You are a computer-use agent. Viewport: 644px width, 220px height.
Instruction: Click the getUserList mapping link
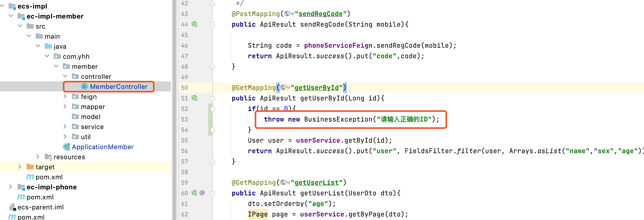(x=316, y=183)
